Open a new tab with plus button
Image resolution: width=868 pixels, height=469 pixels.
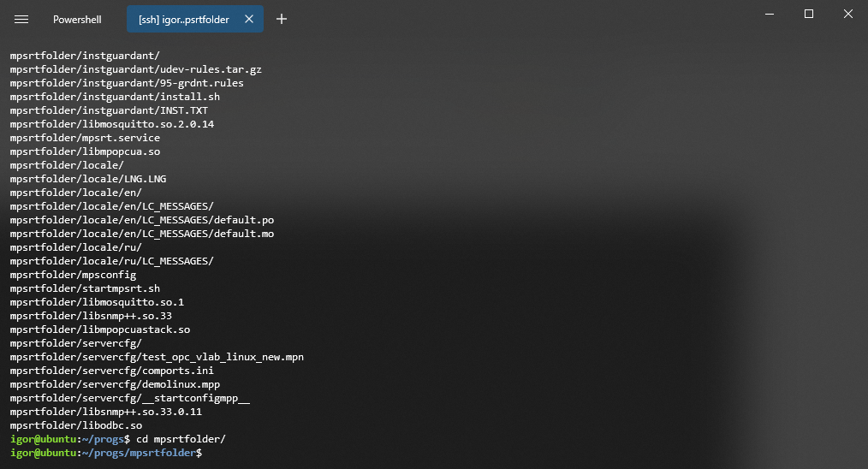point(282,20)
